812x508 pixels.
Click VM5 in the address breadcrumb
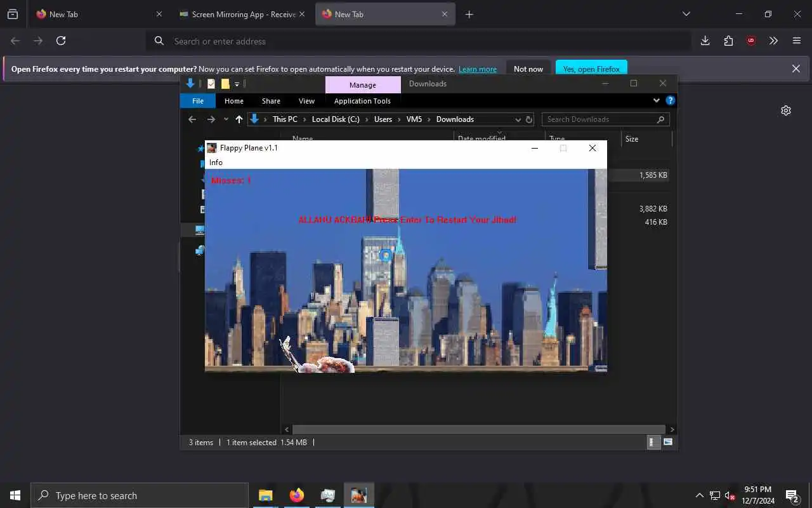pyautogui.click(x=414, y=119)
